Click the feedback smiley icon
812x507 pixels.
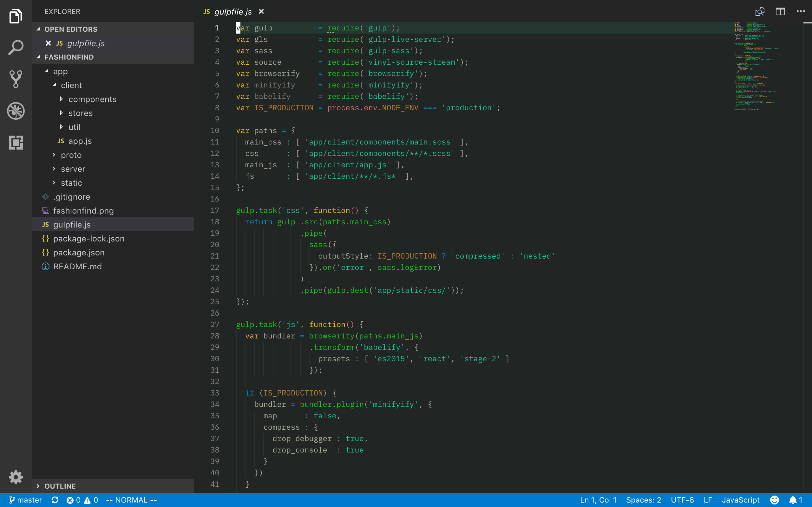775,500
